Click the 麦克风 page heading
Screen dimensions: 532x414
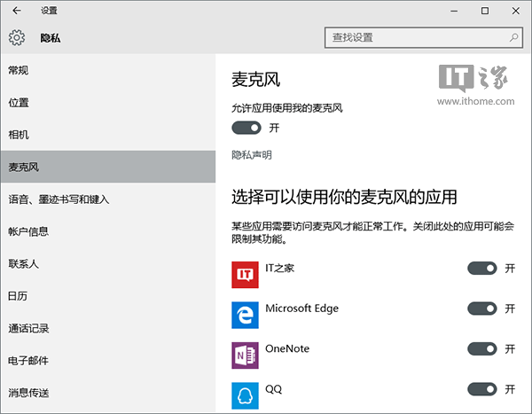coord(256,80)
